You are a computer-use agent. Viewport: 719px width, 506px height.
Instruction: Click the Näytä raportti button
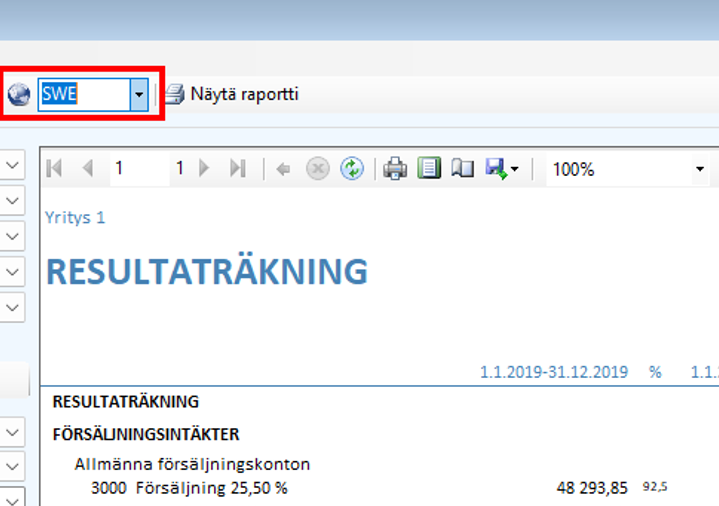click(x=232, y=95)
